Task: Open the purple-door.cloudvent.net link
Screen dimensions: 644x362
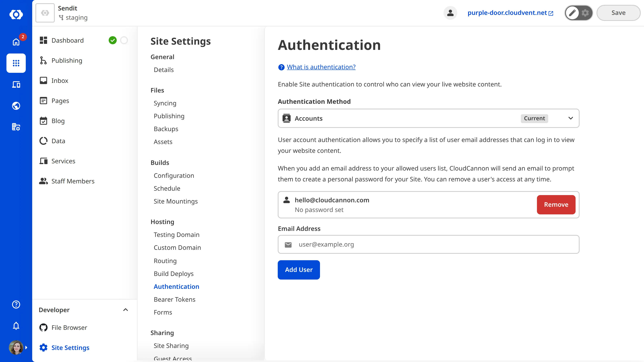Action: coord(510,13)
